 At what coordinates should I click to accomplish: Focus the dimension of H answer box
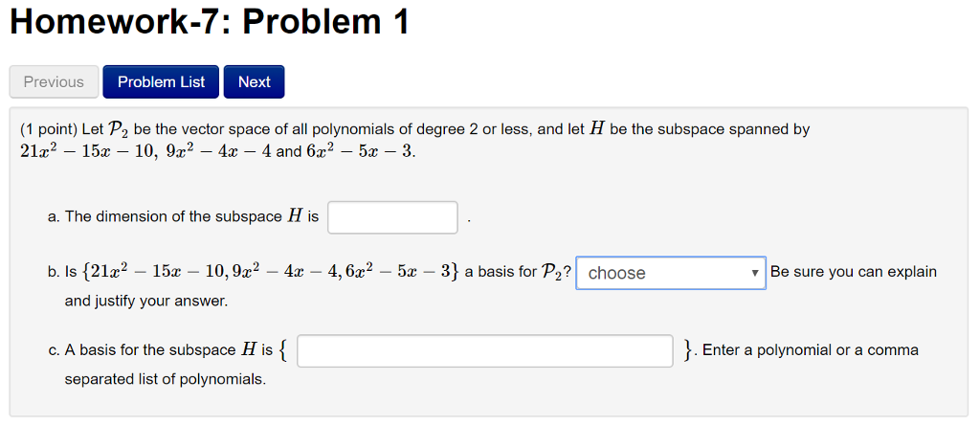392,217
